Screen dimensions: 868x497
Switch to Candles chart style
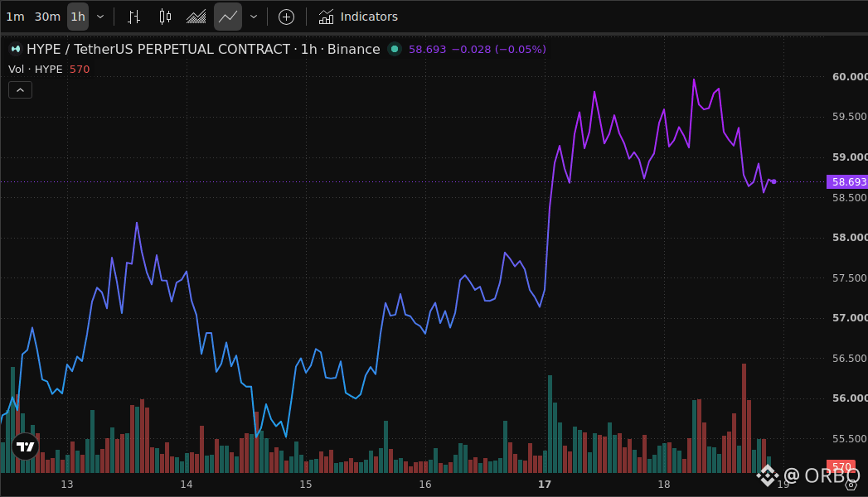165,17
